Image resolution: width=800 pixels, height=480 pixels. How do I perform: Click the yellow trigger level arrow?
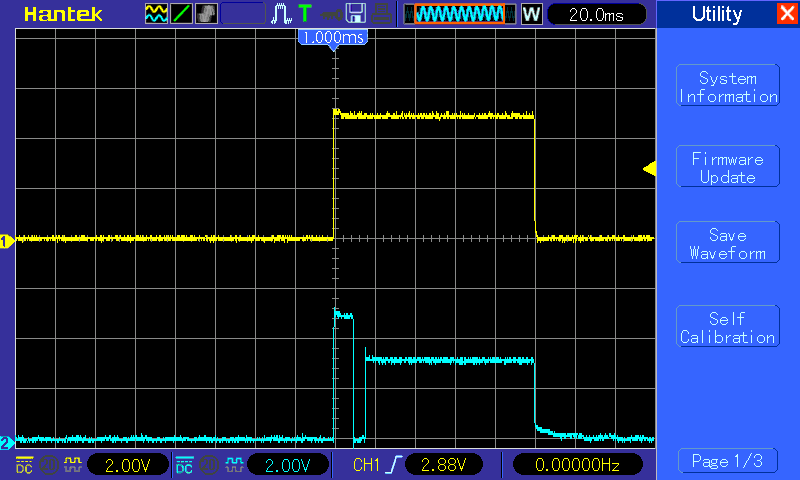[x=649, y=169]
